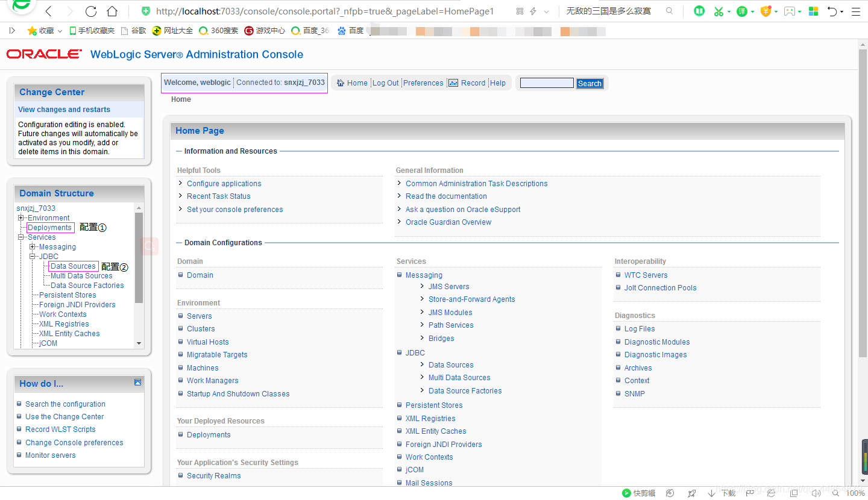Open JMS Modules link
Screen dimensions: 868x500
click(450, 313)
